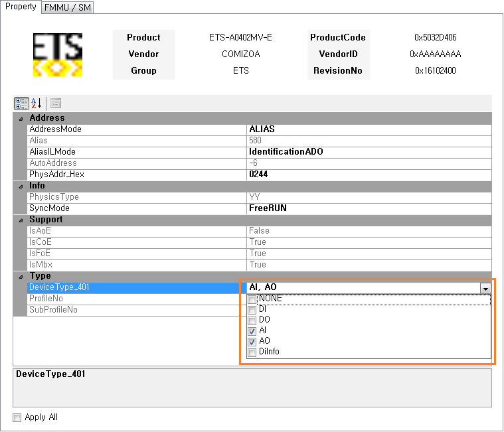
Task: Toggle the Apply All checkbox
Action: [17, 417]
